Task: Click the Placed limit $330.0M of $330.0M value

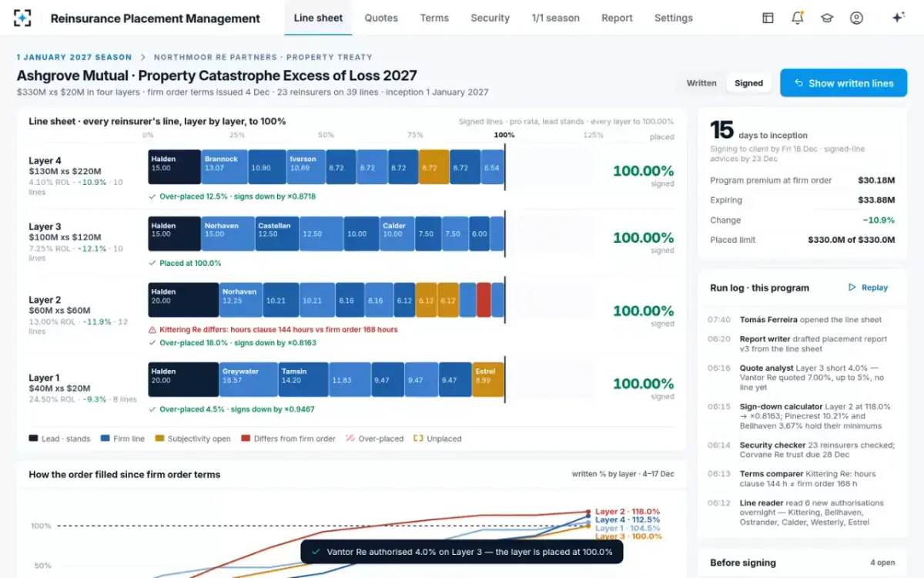Action: tap(851, 240)
